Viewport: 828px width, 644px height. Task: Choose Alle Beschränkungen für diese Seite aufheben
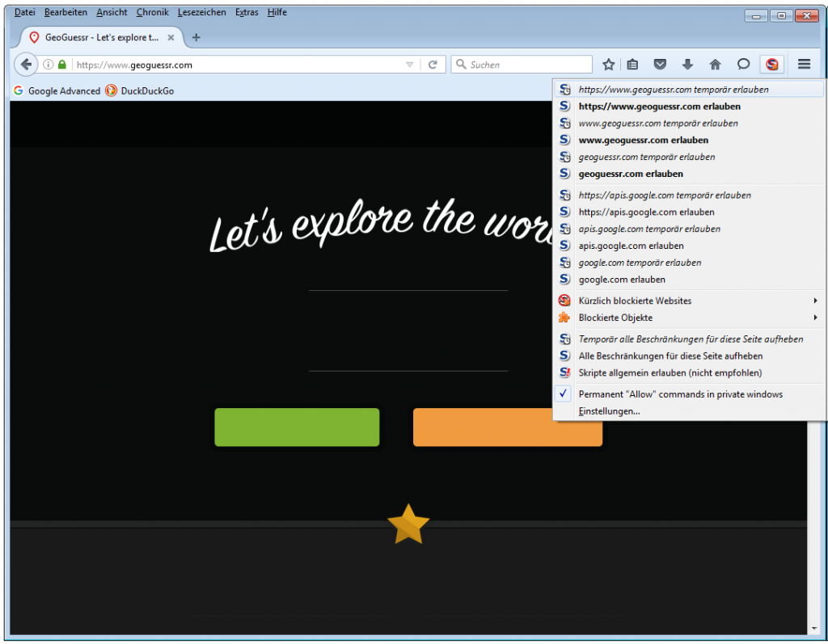pyautogui.click(x=689, y=356)
